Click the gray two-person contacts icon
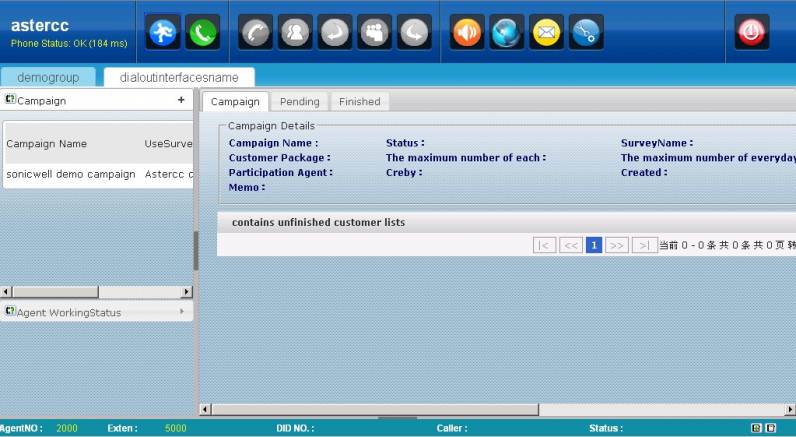 pyautogui.click(x=295, y=32)
